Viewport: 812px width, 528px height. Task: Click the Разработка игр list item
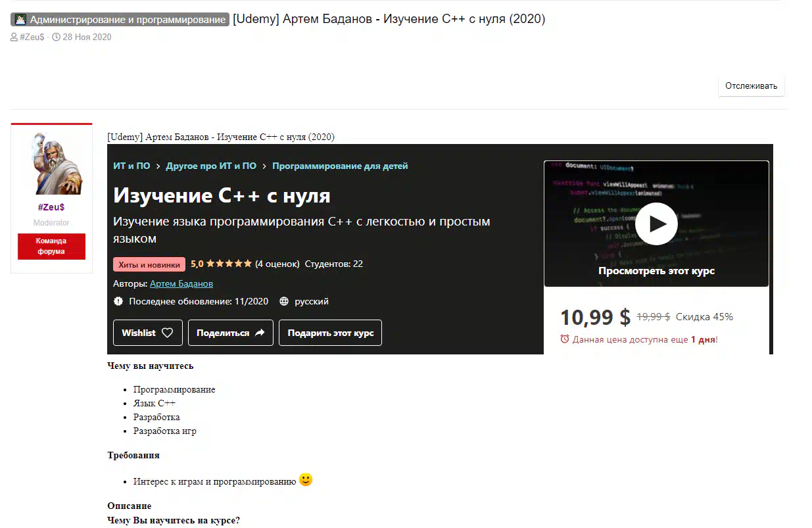[x=165, y=431]
